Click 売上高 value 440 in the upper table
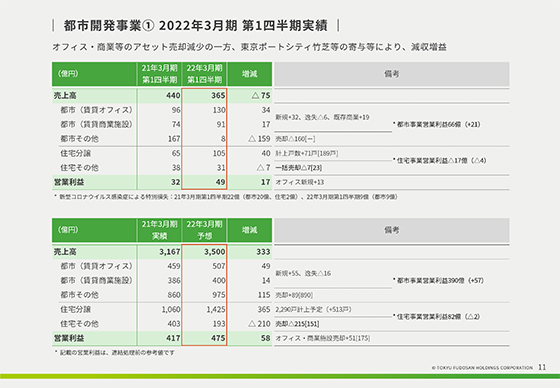Image resolution: width=560 pixels, height=388 pixels. [173, 95]
